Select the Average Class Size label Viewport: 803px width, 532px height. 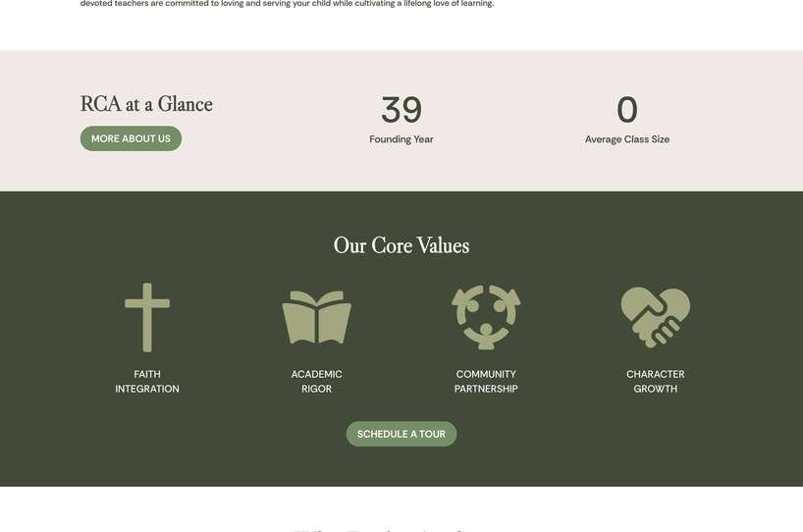pyautogui.click(x=627, y=139)
